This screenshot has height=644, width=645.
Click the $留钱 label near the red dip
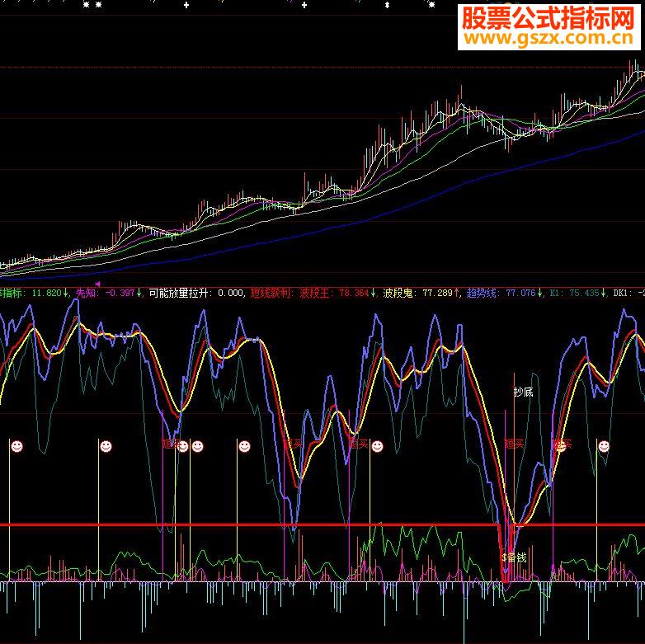tap(514, 557)
